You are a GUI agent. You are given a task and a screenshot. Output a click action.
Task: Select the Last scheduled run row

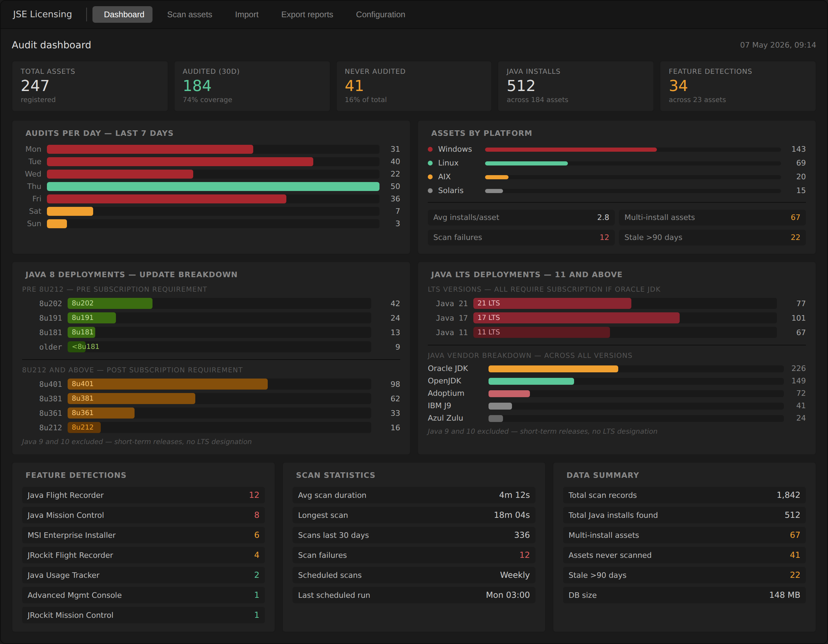click(x=414, y=595)
